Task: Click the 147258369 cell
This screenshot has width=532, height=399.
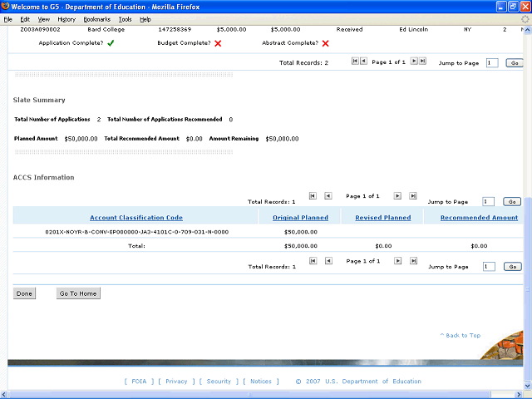Action: (x=175, y=30)
